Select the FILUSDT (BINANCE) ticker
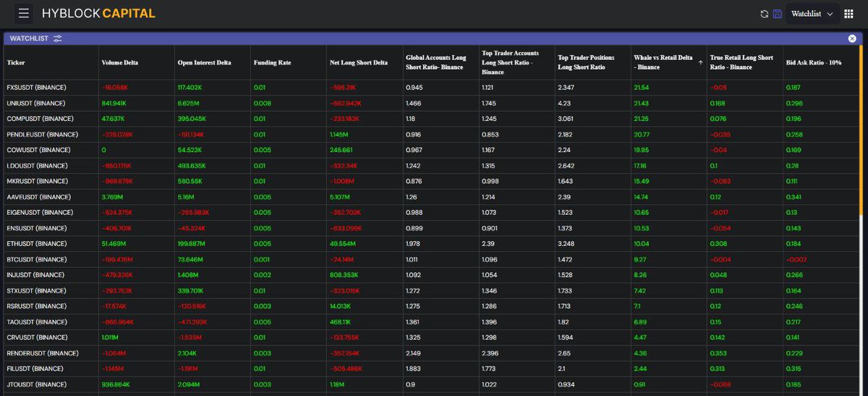The width and height of the screenshot is (868, 396). coord(35,369)
